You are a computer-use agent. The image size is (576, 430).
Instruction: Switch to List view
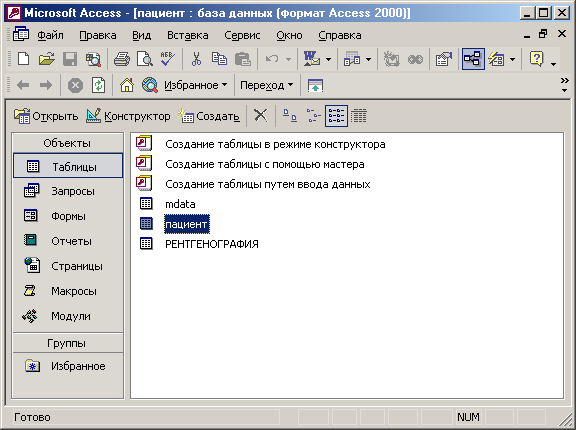(336, 116)
